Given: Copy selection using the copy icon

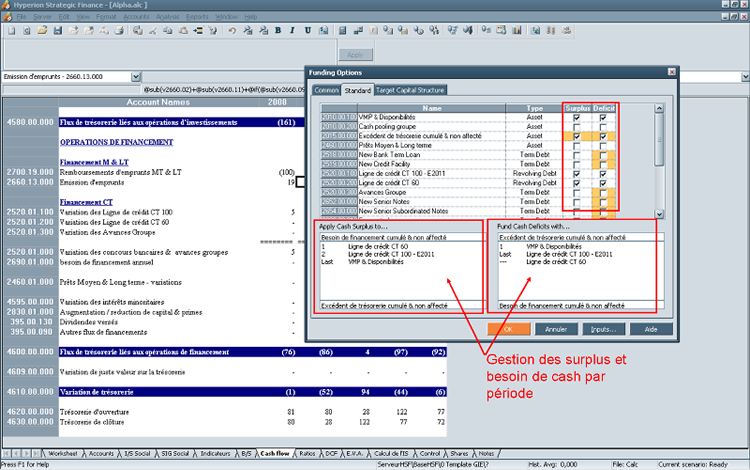Looking at the screenshot, I should (167, 31).
